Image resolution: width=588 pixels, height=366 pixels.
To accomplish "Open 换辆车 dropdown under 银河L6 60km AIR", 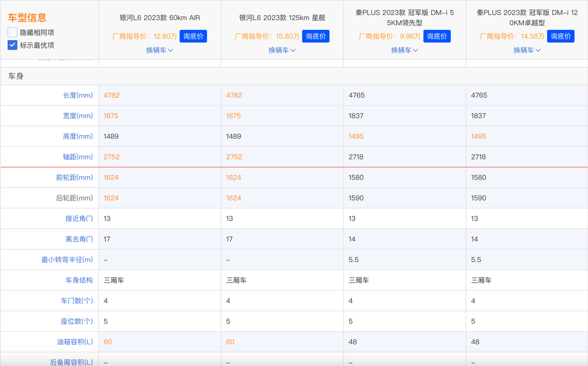I will pos(160,50).
